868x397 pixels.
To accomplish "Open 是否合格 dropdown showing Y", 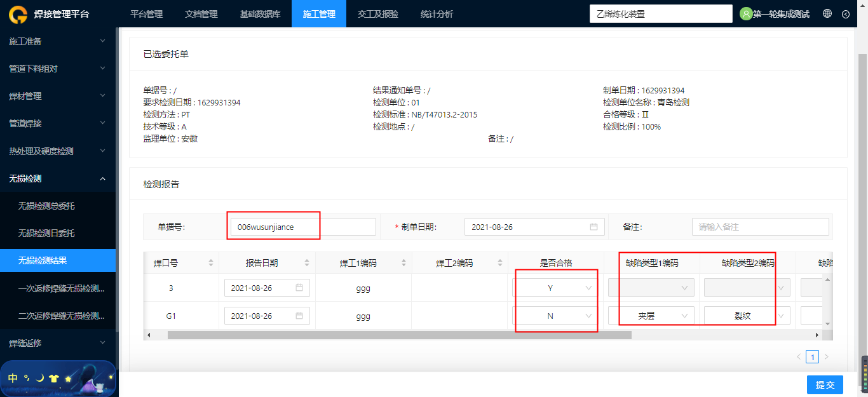I will tap(555, 288).
